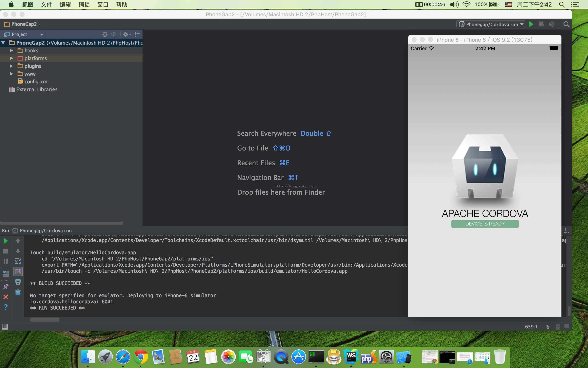The height and width of the screenshot is (368, 588).
Task: Click the 659:1 line position indicator
Action: click(531, 327)
